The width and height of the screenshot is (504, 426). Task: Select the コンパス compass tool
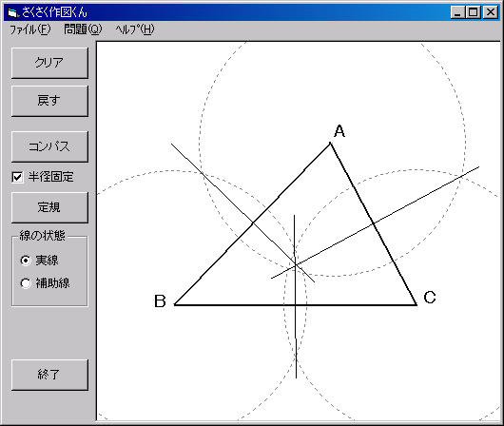click(x=49, y=146)
